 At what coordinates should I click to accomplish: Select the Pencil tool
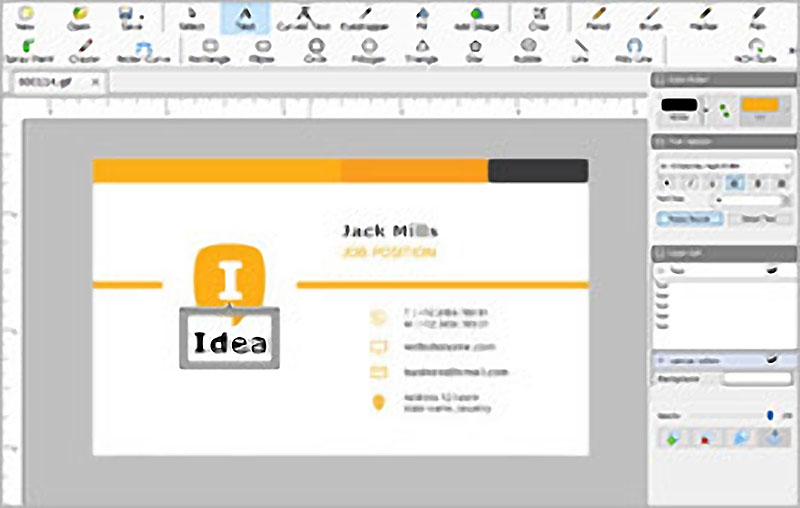tap(598, 18)
